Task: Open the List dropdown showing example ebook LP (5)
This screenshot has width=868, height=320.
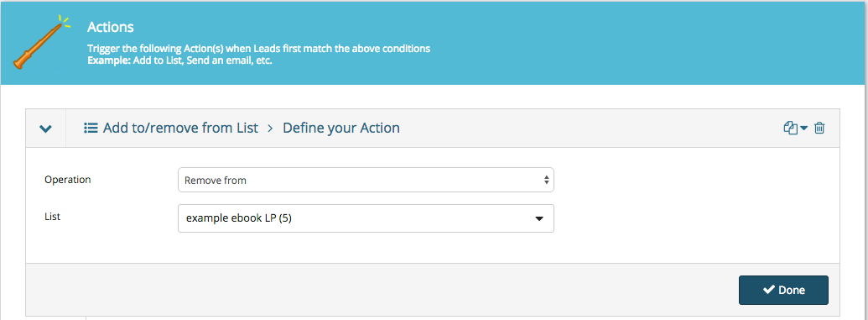Action: tap(366, 218)
